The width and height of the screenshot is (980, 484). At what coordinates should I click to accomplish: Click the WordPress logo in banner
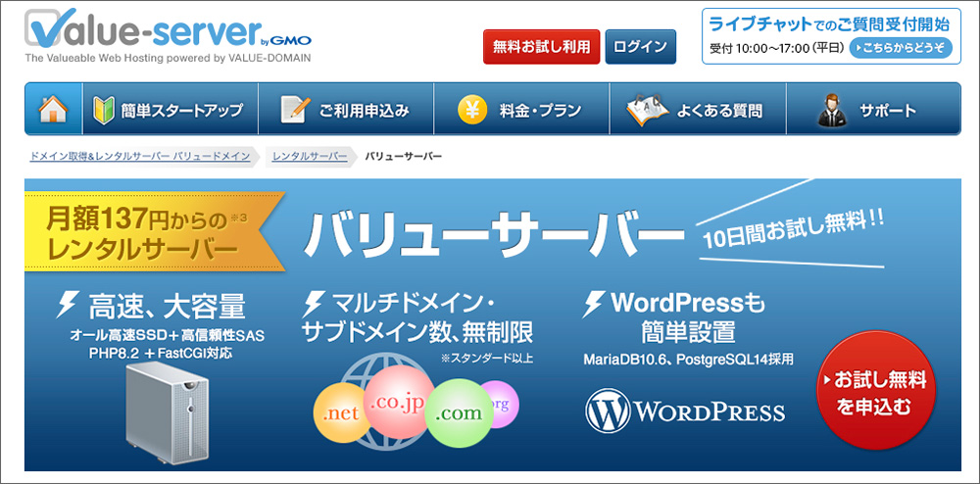[685, 411]
